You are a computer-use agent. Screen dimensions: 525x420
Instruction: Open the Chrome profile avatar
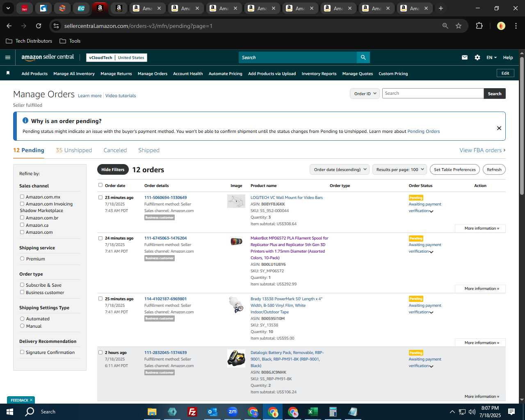click(501, 26)
